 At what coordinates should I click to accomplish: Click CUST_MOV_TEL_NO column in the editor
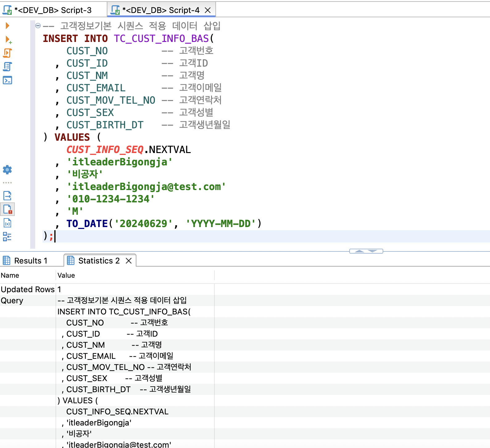tap(111, 100)
